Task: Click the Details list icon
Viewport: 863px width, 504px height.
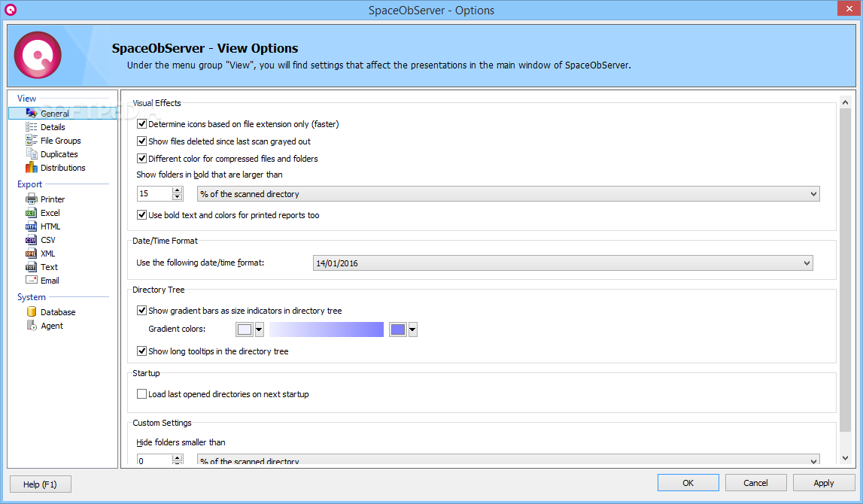Action: [x=32, y=126]
